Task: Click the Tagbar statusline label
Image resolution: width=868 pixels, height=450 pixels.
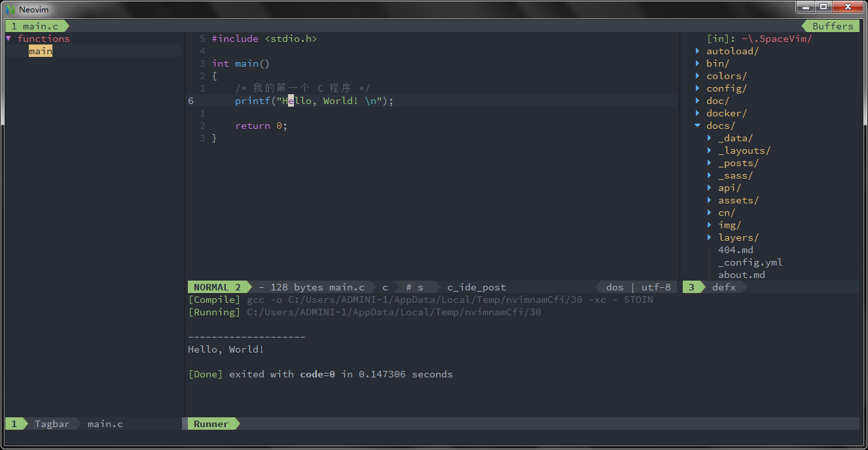Action: coord(52,424)
